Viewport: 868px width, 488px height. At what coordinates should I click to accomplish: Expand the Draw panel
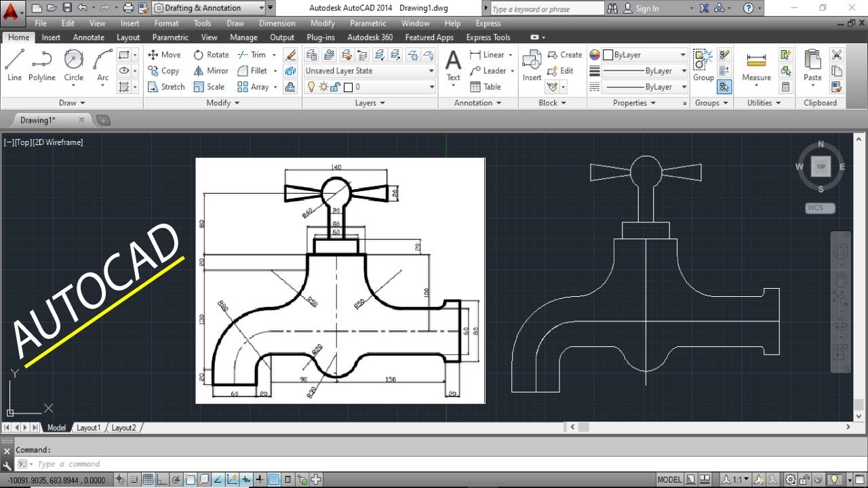coord(72,103)
